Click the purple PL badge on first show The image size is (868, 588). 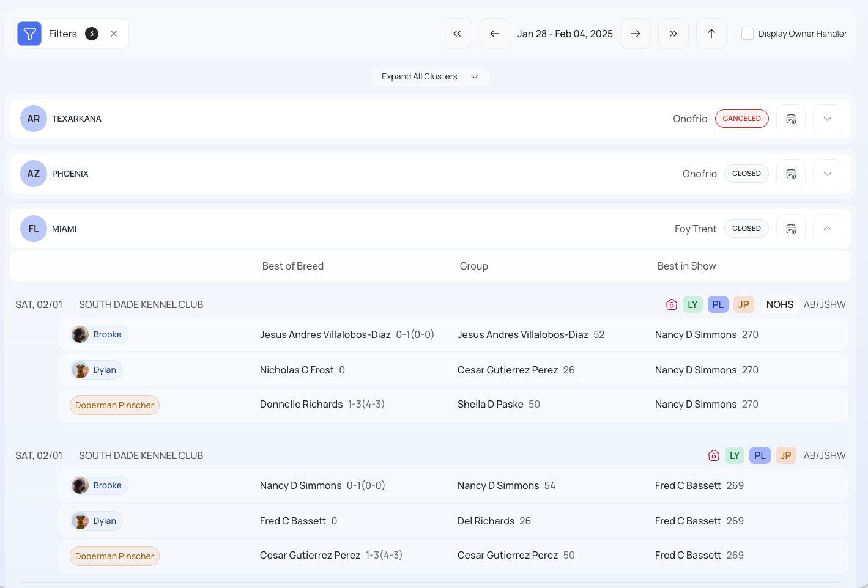[718, 304]
